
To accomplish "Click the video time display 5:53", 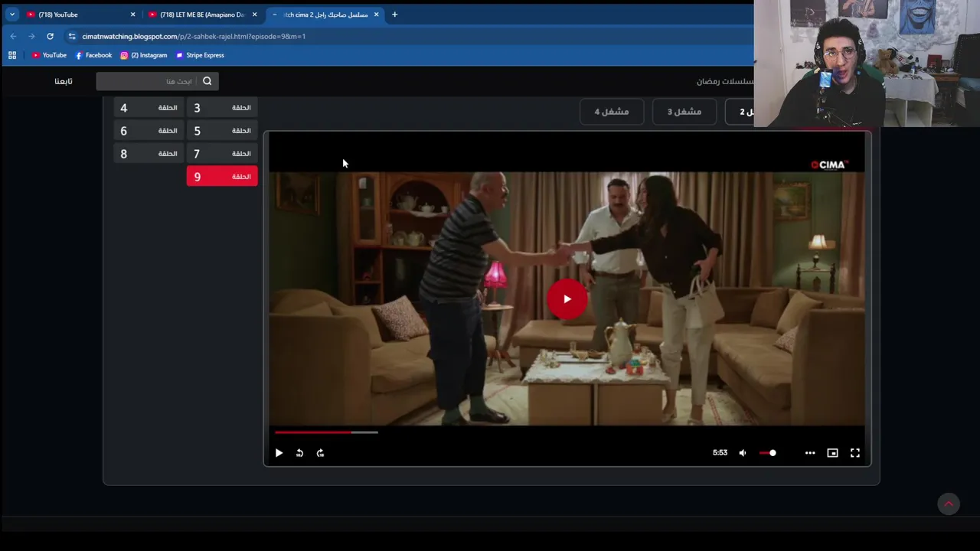I will tap(720, 453).
